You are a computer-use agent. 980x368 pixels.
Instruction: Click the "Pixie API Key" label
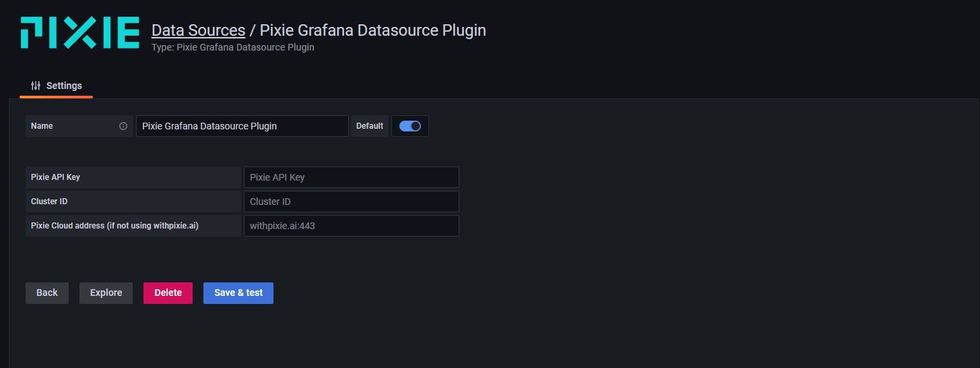pos(55,177)
